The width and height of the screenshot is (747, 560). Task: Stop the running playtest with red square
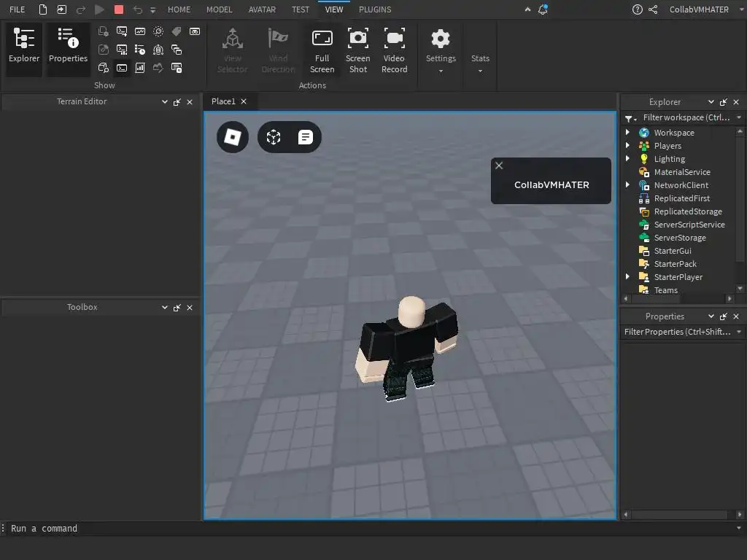pos(119,9)
